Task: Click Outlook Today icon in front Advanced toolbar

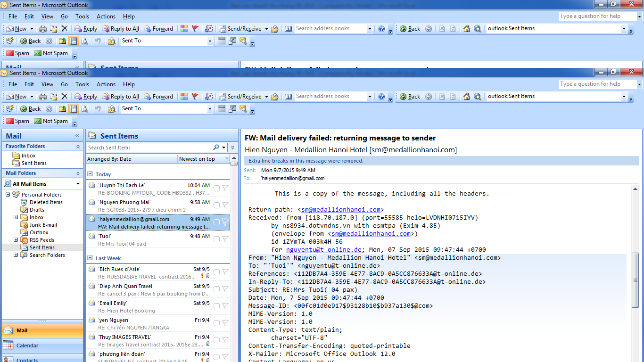Action: 9,109
